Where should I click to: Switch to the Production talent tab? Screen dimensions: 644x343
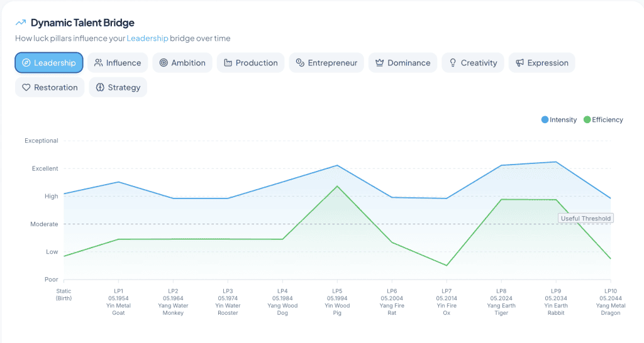[250, 63]
